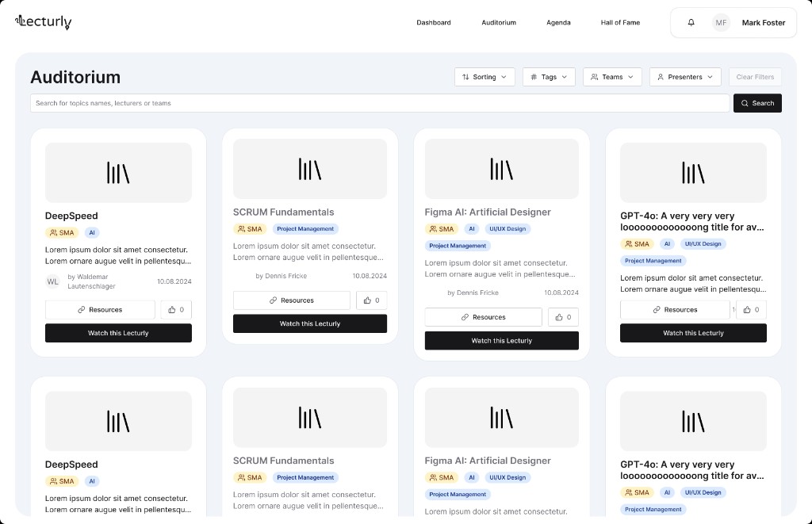Open Resources on first GPT-4o card
This screenshot has width=812, height=524.
(675, 310)
